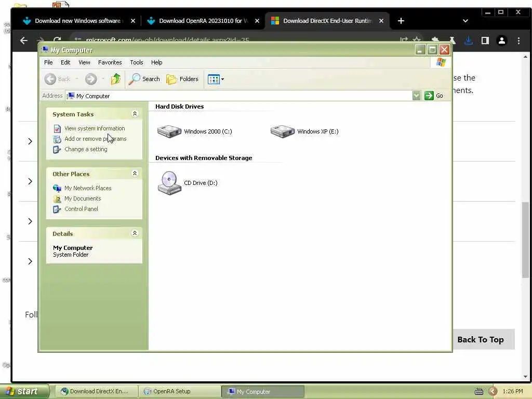Collapse the Details panel

(x=135, y=233)
